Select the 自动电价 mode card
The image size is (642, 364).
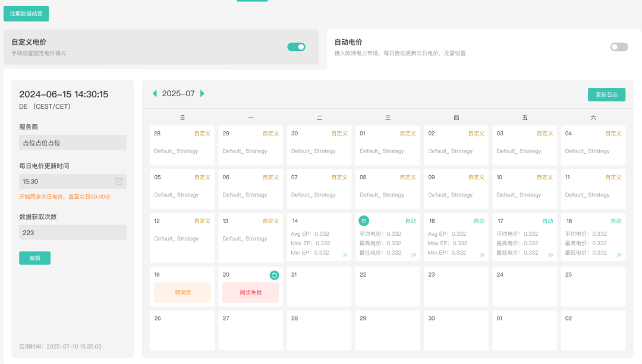464,48
